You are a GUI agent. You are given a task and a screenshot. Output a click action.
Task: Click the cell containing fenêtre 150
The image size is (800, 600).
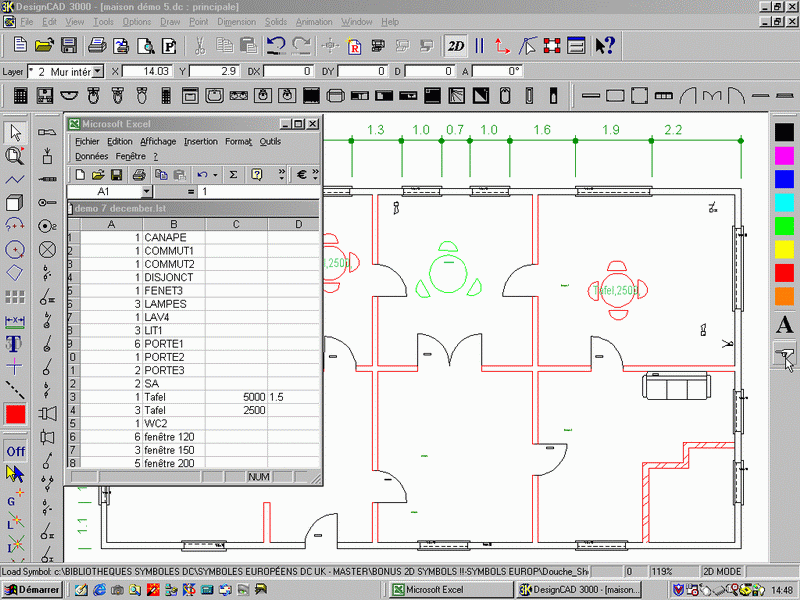(x=174, y=449)
